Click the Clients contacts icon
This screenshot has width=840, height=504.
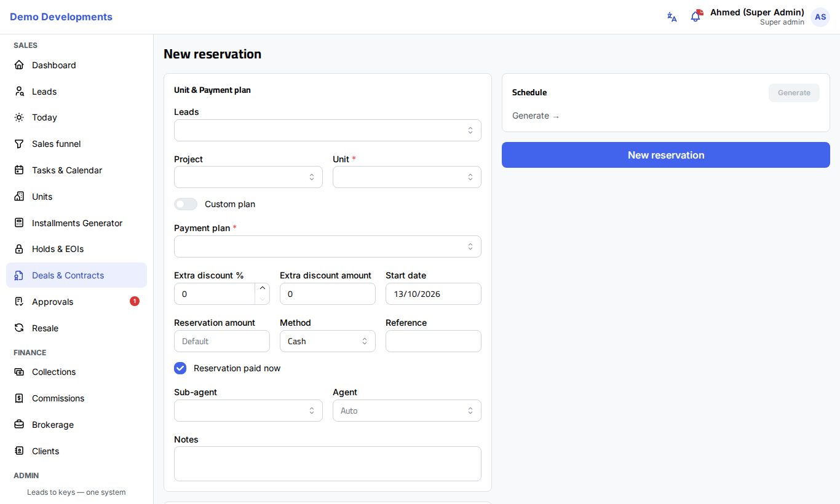pyautogui.click(x=19, y=451)
